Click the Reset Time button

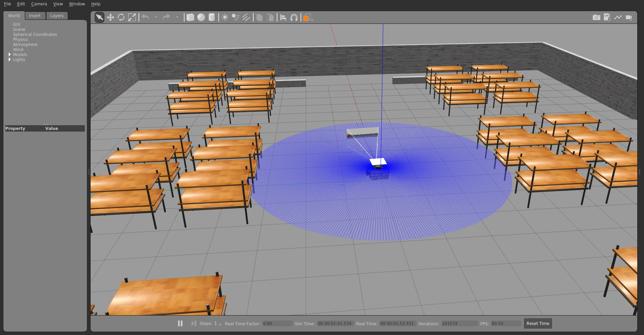click(538, 323)
